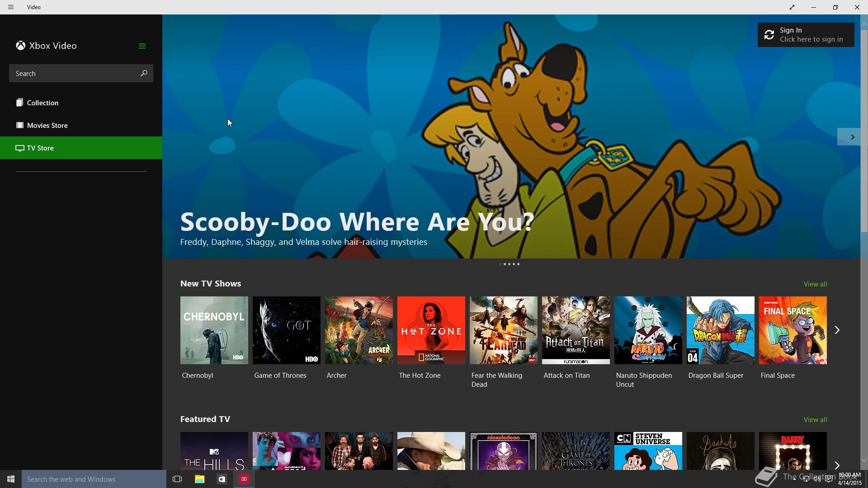
Task: Click the scrollbar down arrow
Action: 864,460
